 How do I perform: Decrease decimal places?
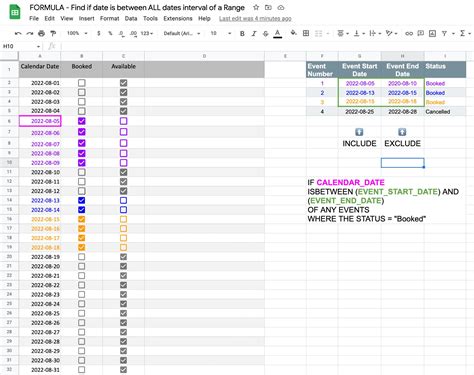pyautogui.click(x=121, y=33)
